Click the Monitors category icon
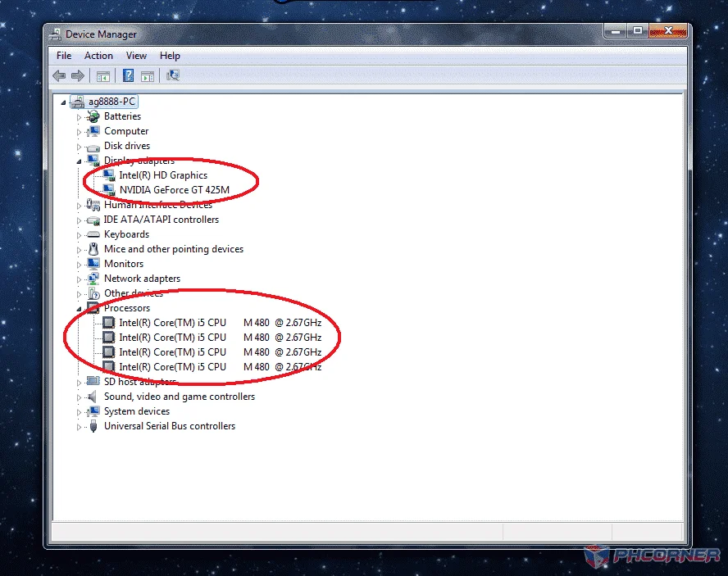The width and height of the screenshot is (728, 576). pos(93,264)
